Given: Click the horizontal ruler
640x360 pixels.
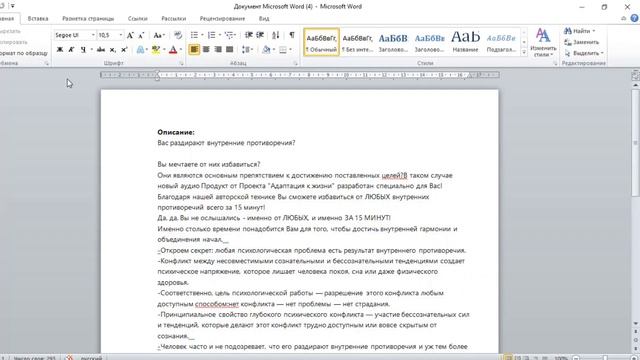Looking at the screenshot, I should 300,75.
